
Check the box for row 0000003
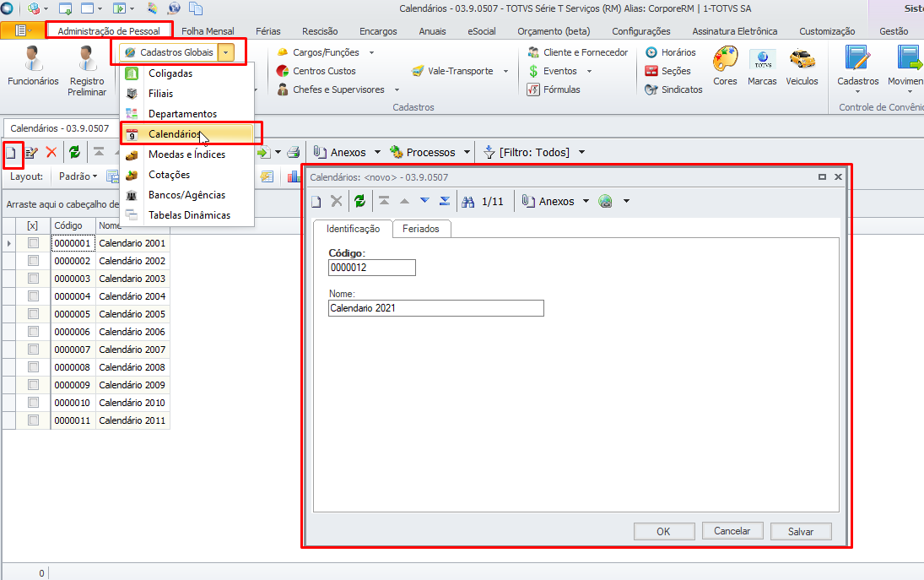tap(33, 279)
